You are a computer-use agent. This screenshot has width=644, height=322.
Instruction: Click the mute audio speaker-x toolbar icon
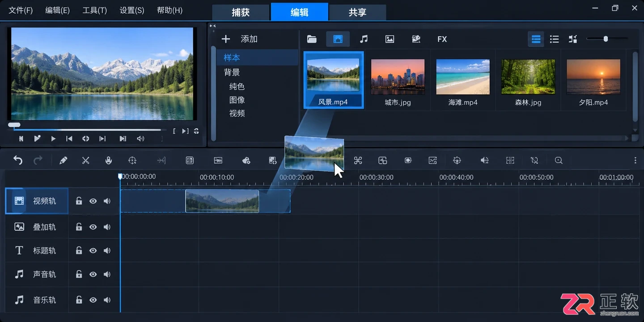point(484,160)
